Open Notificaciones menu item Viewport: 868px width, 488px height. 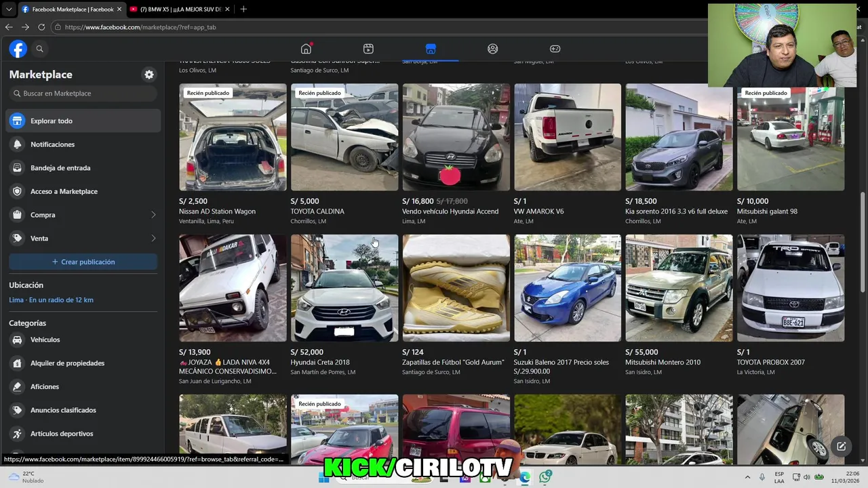83,144
